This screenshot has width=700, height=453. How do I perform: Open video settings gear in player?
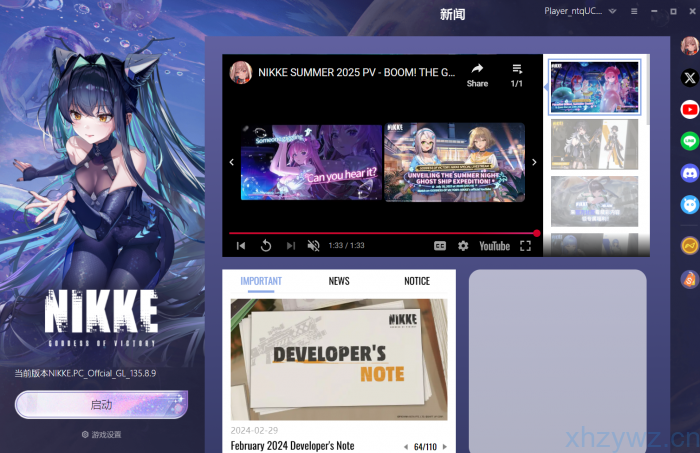[x=463, y=246]
